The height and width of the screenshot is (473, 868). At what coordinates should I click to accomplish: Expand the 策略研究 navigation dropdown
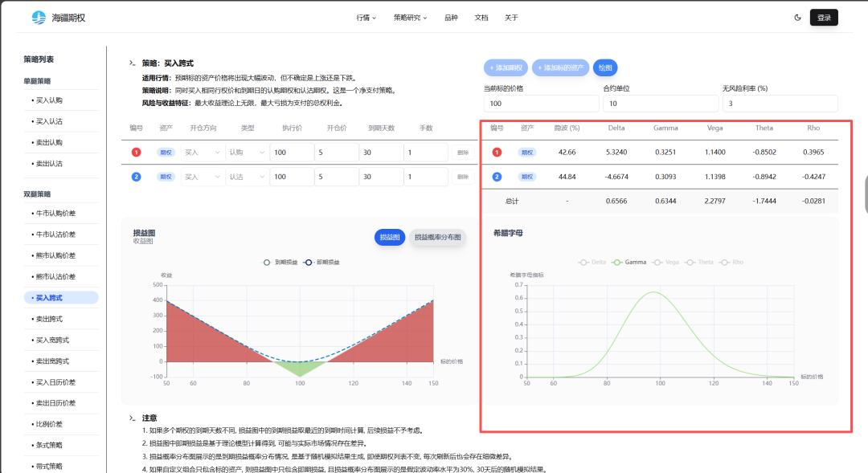pyautogui.click(x=410, y=18)
